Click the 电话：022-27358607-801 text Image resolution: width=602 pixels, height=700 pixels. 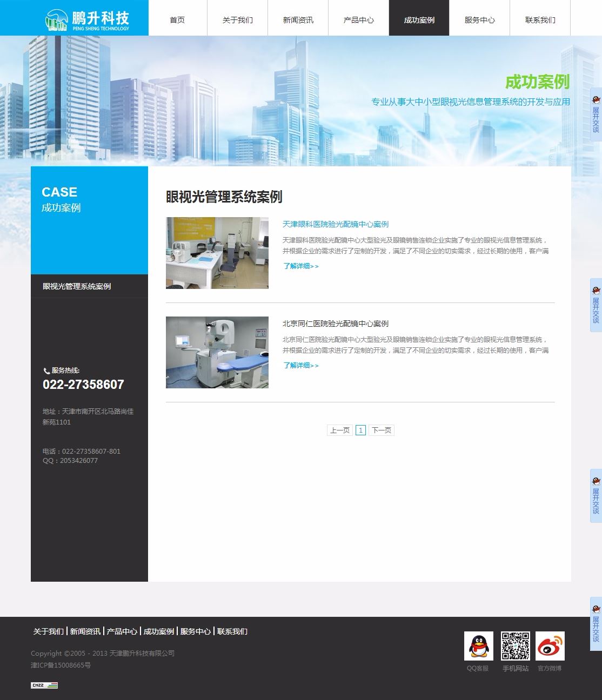(82, 451)
